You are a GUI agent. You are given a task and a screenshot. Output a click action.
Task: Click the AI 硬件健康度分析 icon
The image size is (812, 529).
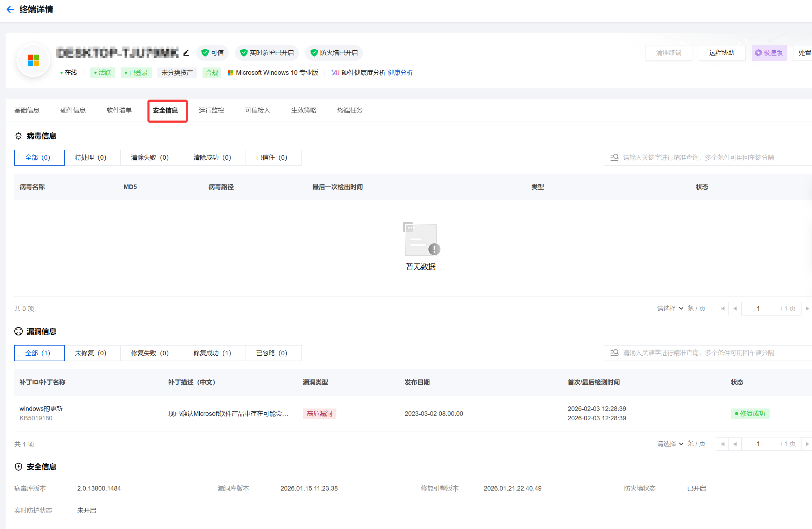(335, 73)
